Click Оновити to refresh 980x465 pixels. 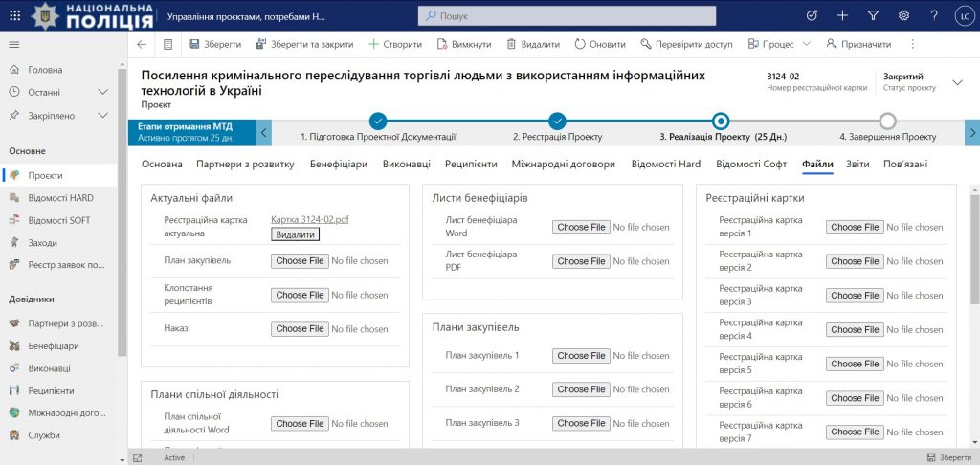[600, 44]
